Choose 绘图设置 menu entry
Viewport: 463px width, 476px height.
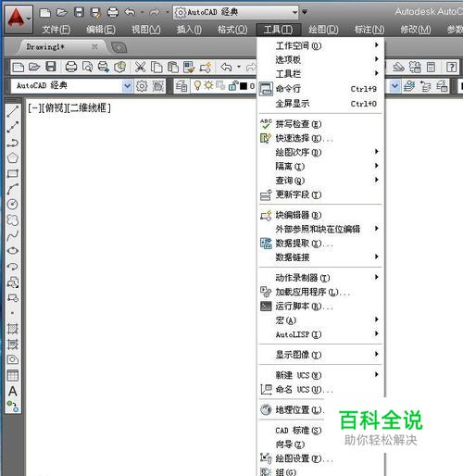tap(320, 458)
